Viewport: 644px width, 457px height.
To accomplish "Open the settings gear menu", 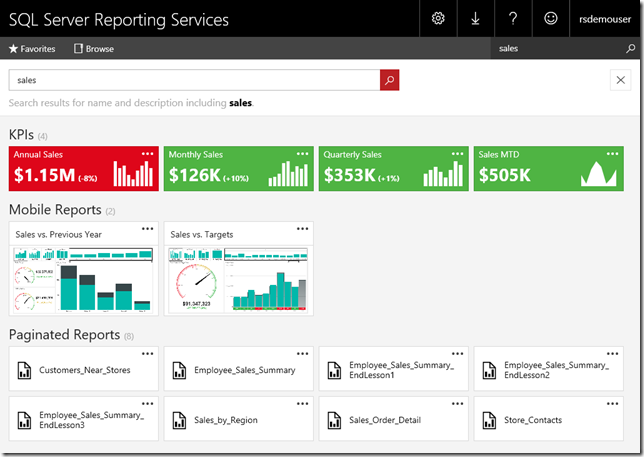I will pos(438,18).
